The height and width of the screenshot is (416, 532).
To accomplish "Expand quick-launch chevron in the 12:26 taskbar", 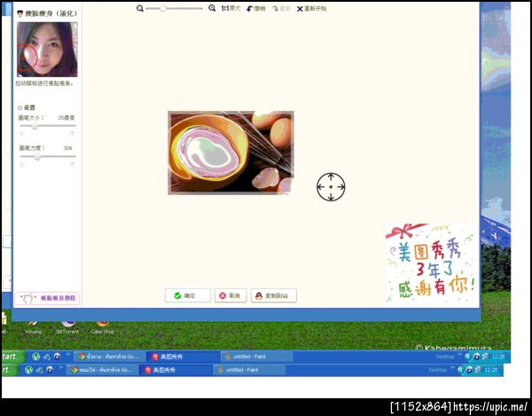I will point(68,355).
